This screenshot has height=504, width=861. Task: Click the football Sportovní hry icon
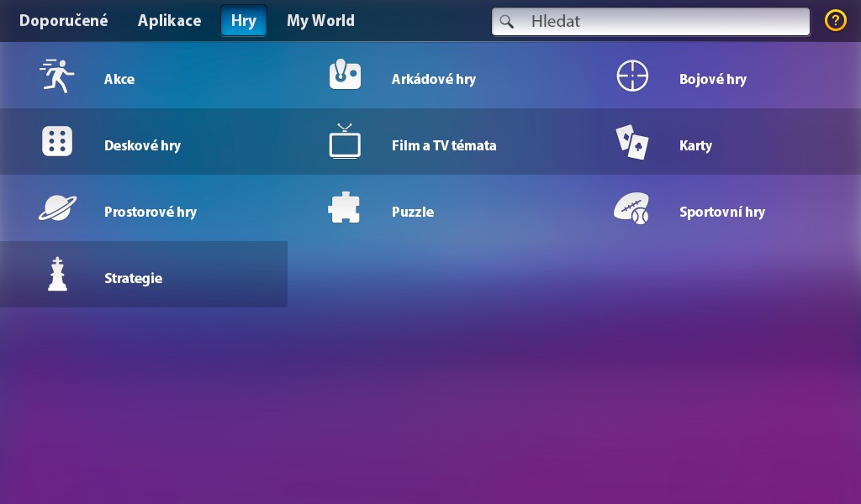(631, 208)
